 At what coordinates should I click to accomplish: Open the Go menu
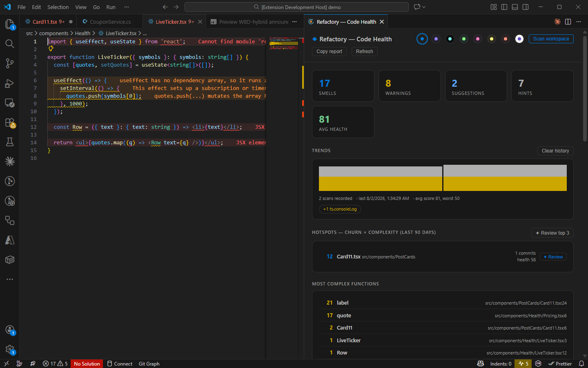click(x=96, y=7)
